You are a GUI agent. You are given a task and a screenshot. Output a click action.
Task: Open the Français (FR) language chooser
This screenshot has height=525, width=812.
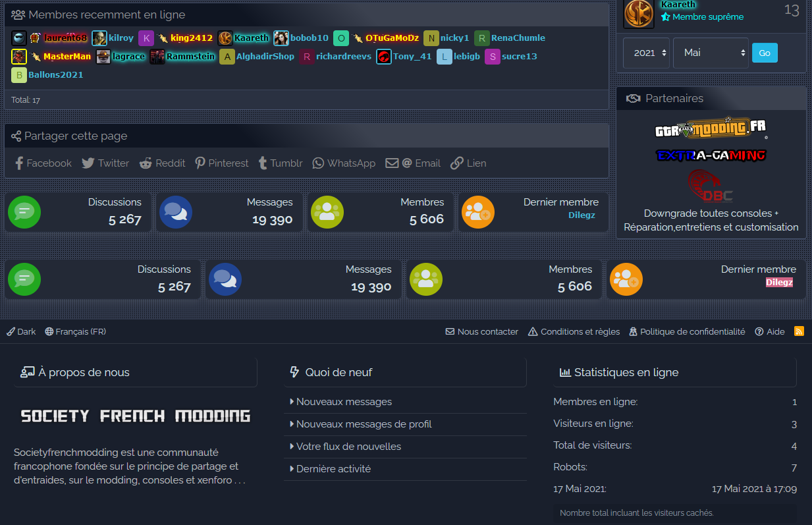pos(75,331)
